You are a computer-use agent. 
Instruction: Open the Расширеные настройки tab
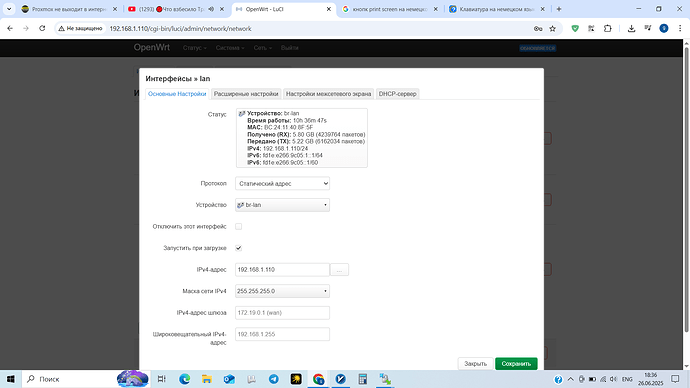[246, 94]
